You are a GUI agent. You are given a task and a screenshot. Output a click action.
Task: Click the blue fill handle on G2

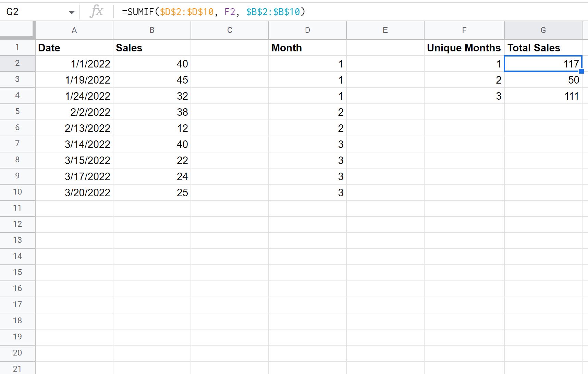[581, 71]
